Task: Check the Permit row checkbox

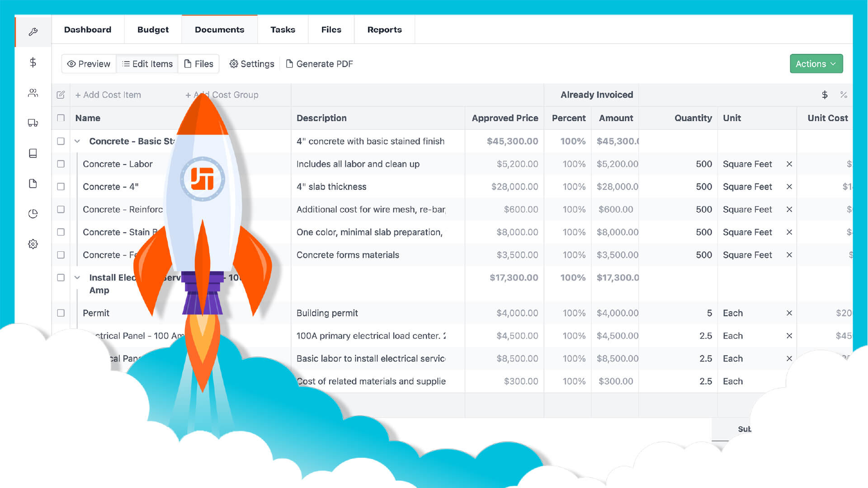Action: (x=61, y=313)
